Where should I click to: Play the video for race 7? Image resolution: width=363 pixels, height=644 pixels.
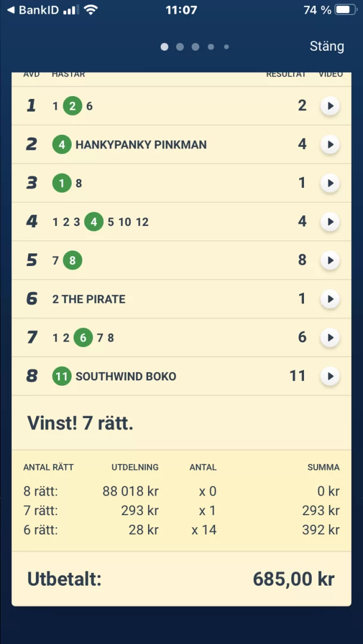click(330, 338)
